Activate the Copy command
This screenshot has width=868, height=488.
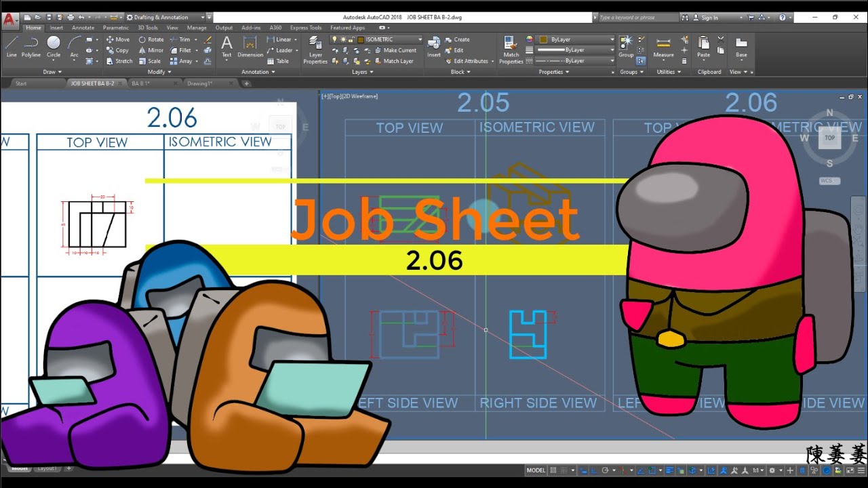(117, 50)
